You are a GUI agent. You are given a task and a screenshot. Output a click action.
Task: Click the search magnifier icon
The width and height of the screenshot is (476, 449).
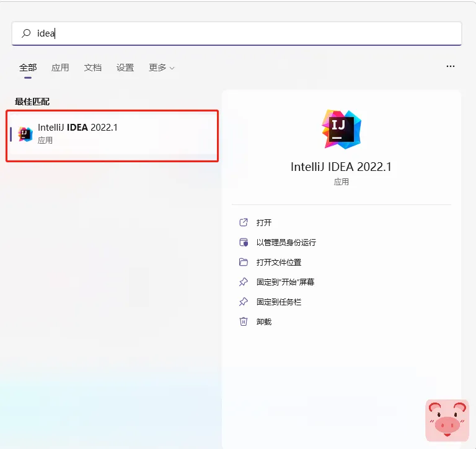coord(26,33)
